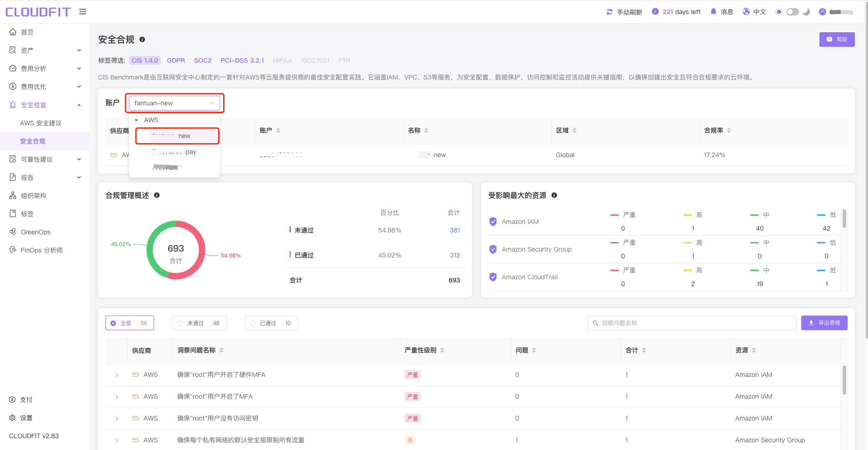This screenshot has width=868, height=450.
Task: Collapse the AWS group in account dropdown
Action: coord(136,120)
